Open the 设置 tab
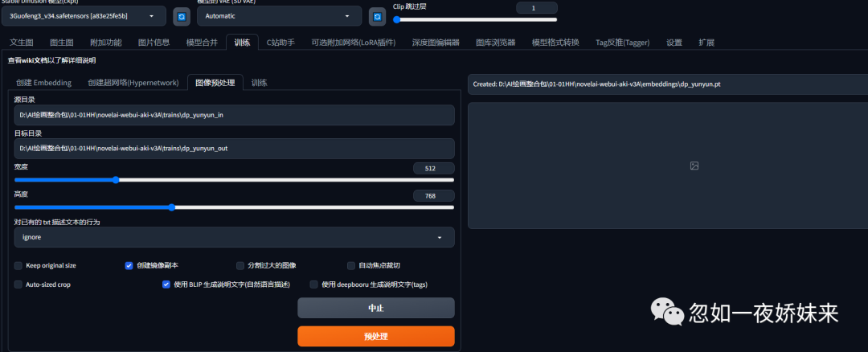This screenshot has height=352, width=868. [674, 43]
